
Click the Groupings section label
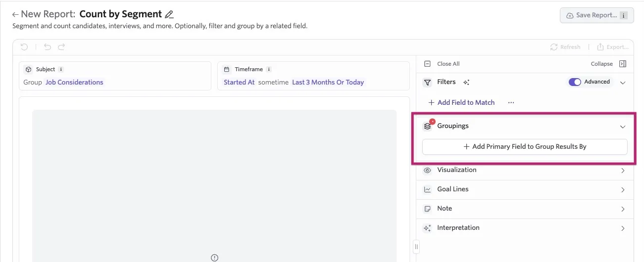[x=453, y=126]
